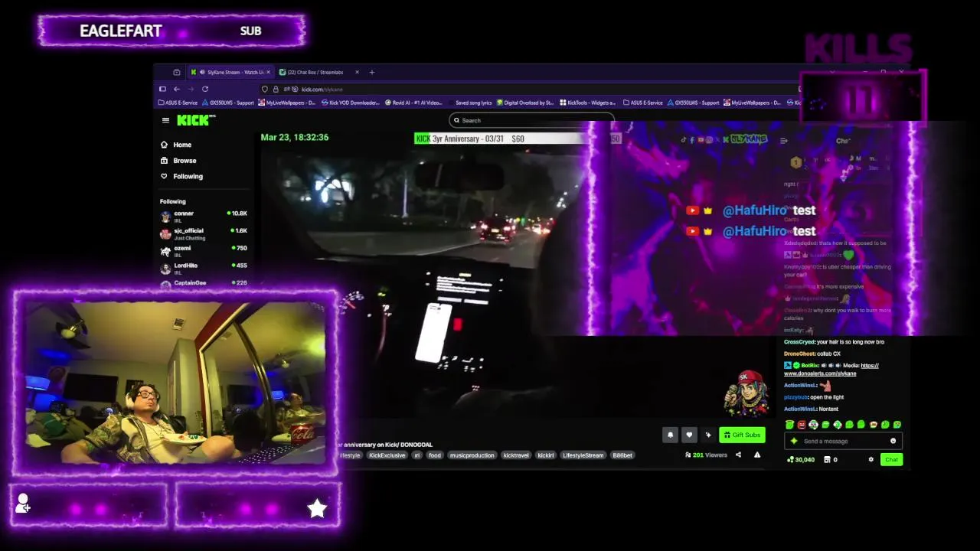Open sjc_official's channel in Following list
This screenshot has width=980, height=551.
(204, 233)
